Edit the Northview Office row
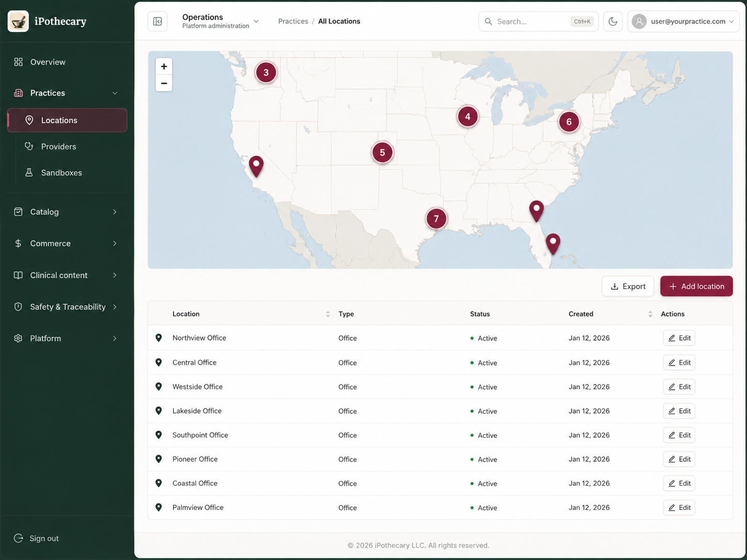 pos(679,338)
